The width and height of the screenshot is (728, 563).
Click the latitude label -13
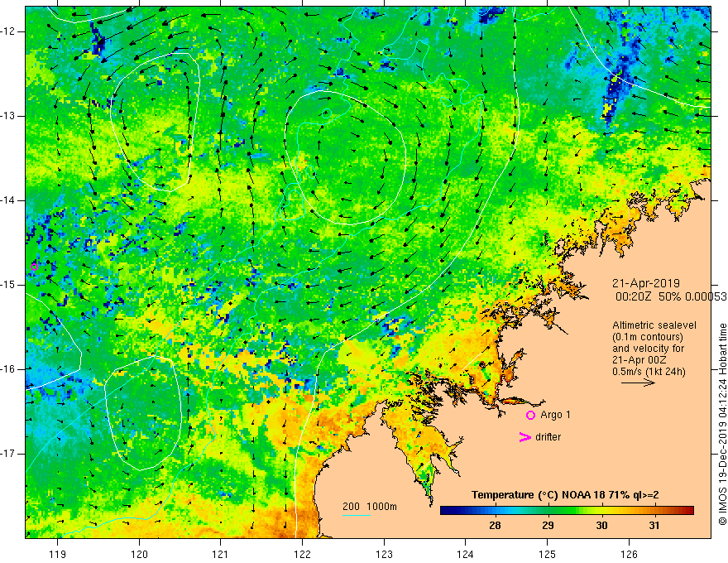9,116
